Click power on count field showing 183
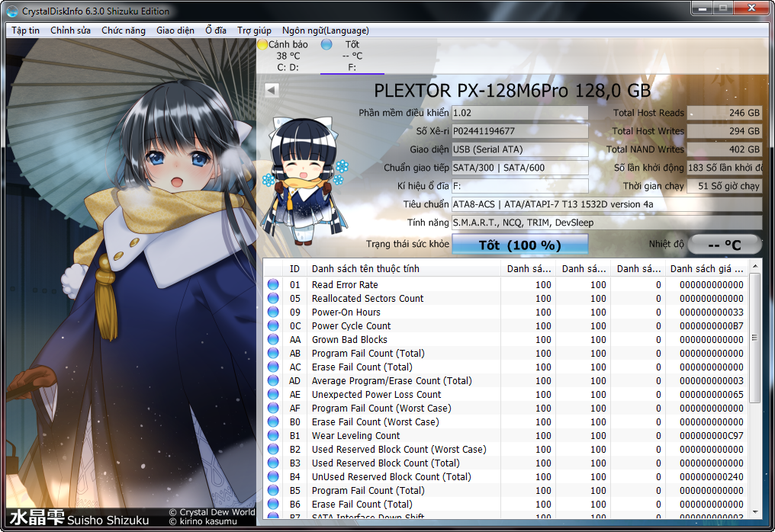This screenshot has height=532, width=775. (x=725, y=168)
